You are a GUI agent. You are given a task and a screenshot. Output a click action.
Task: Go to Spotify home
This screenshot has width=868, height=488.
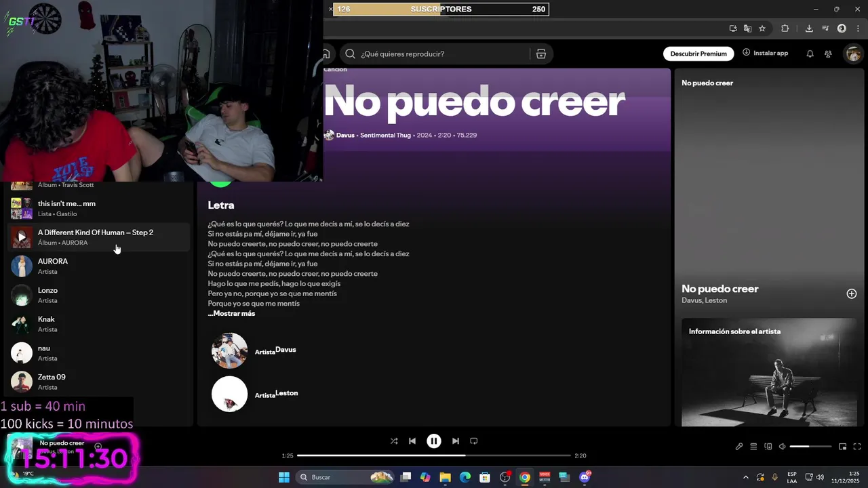tap(326, 54)
